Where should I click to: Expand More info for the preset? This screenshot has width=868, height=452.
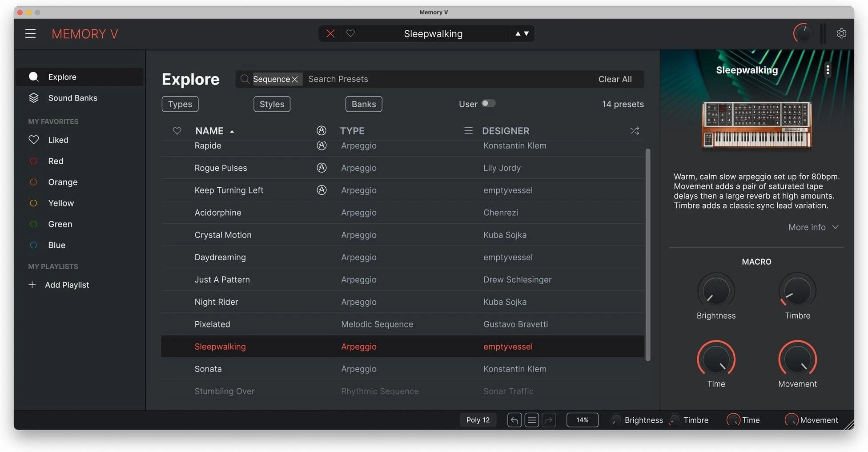click(x=813, y=227)
